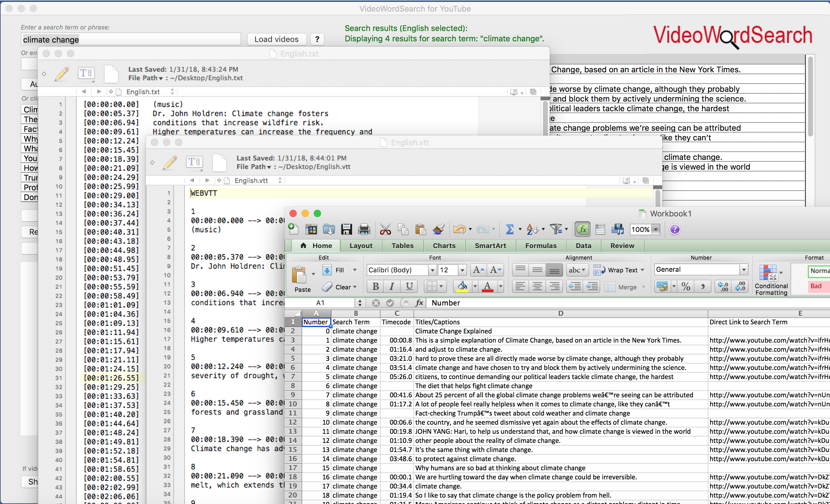Click the green Formula Builder fx icon

click(x=583, y=230)
